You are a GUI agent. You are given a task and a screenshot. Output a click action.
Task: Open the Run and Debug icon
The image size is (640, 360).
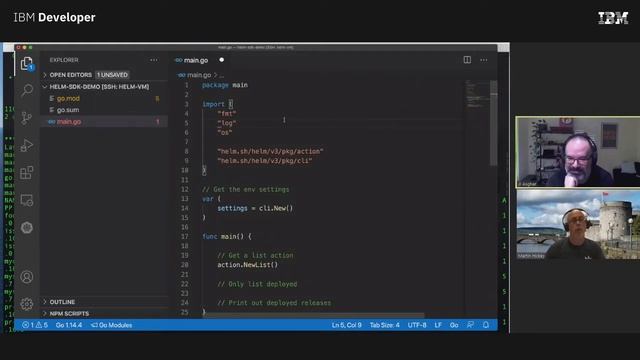point(27,145)
